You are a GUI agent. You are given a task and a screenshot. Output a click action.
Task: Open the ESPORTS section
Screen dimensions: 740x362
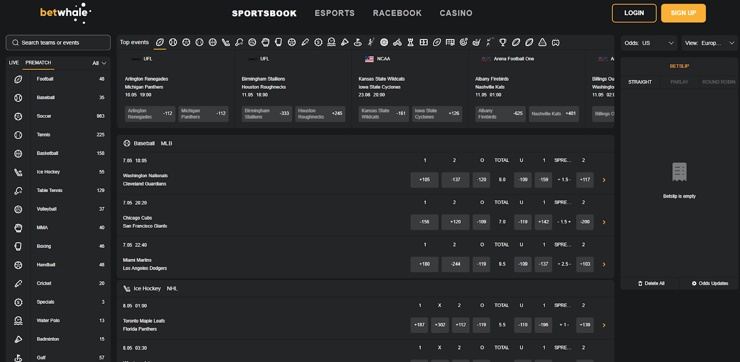335,13
